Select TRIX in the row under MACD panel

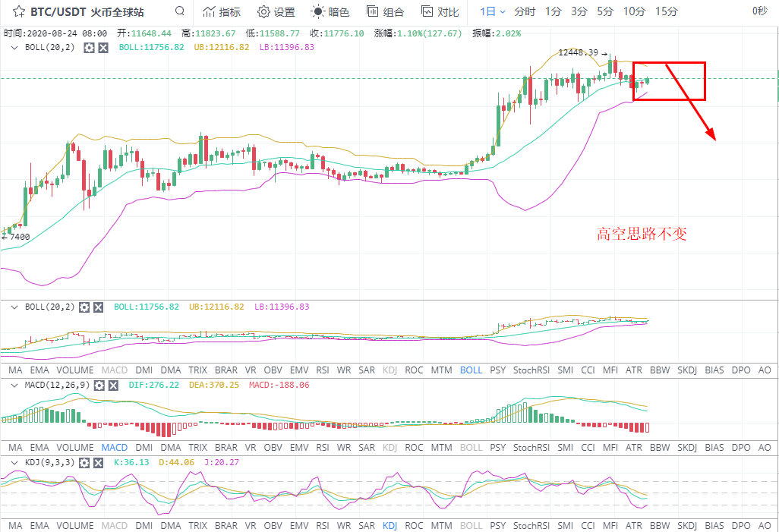(197, 448)
